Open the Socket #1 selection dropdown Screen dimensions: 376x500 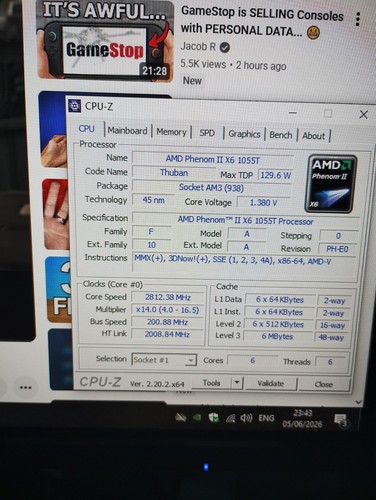pyautogui.click(x=164, y=360)
